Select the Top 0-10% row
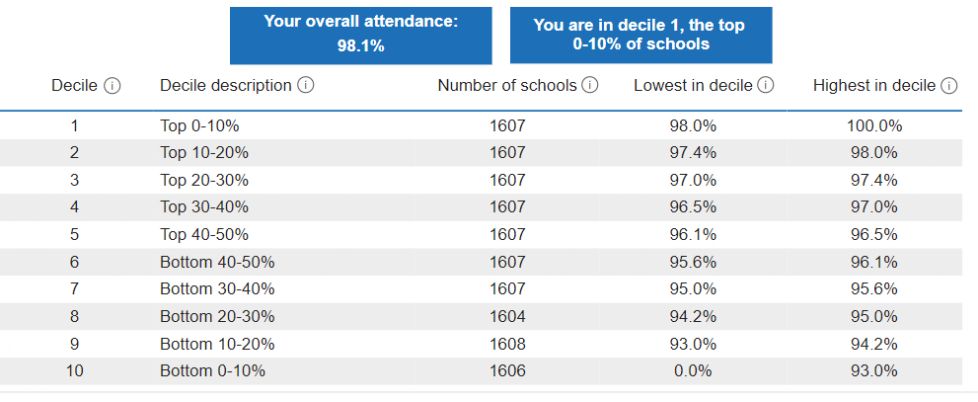The height and width of the screenshot is (402, 978). point(481,126)
